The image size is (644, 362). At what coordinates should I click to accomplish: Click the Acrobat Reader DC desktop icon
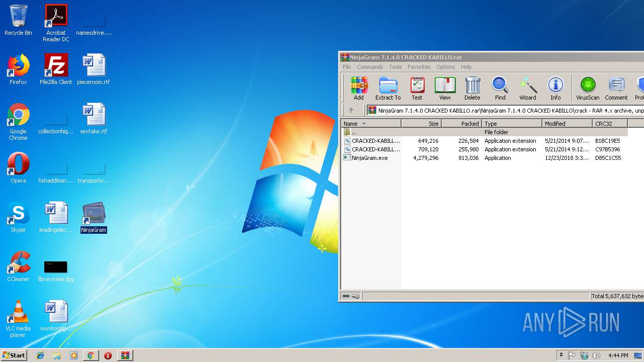tap(56, 23)
